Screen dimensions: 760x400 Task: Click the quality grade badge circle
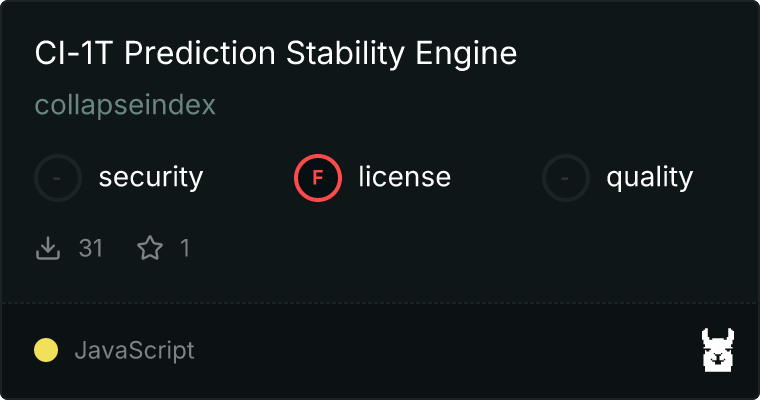[x=566, y=178]
